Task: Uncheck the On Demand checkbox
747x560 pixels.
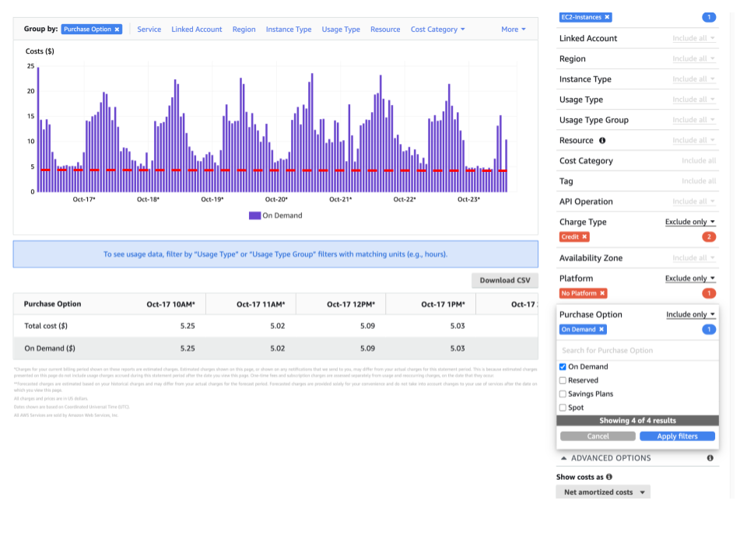Action: click(x=563, y=367)
